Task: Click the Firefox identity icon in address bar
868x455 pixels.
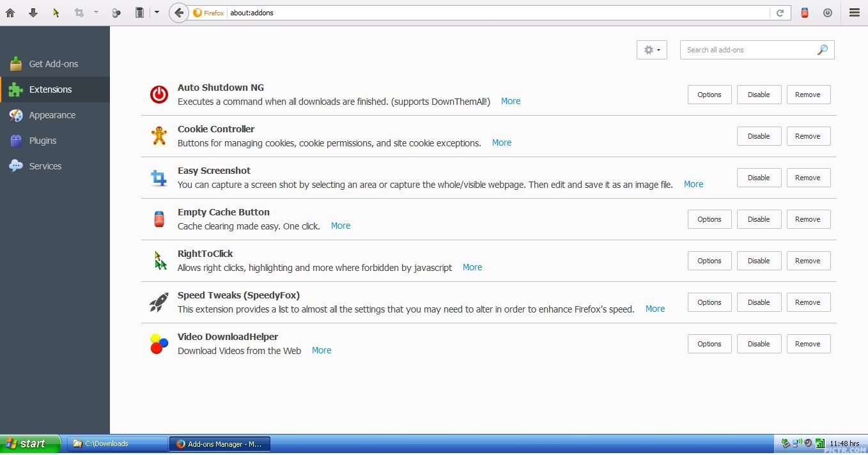Action: 209,13
